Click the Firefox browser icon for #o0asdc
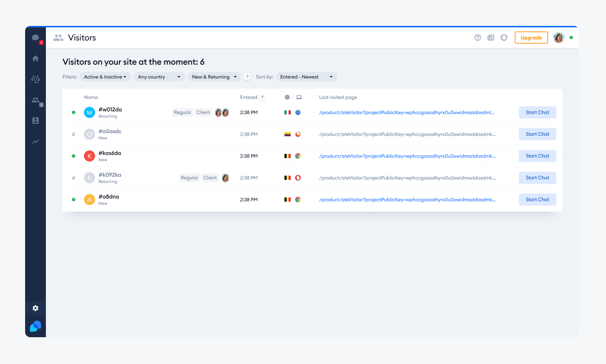606x364 pixels. pyautogui.click(x=298, y=134)
